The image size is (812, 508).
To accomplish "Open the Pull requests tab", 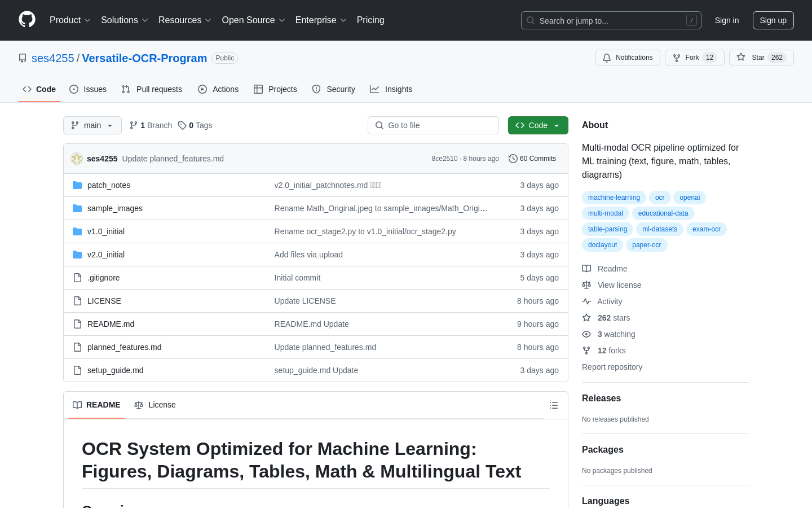I will tap(152, 89).
